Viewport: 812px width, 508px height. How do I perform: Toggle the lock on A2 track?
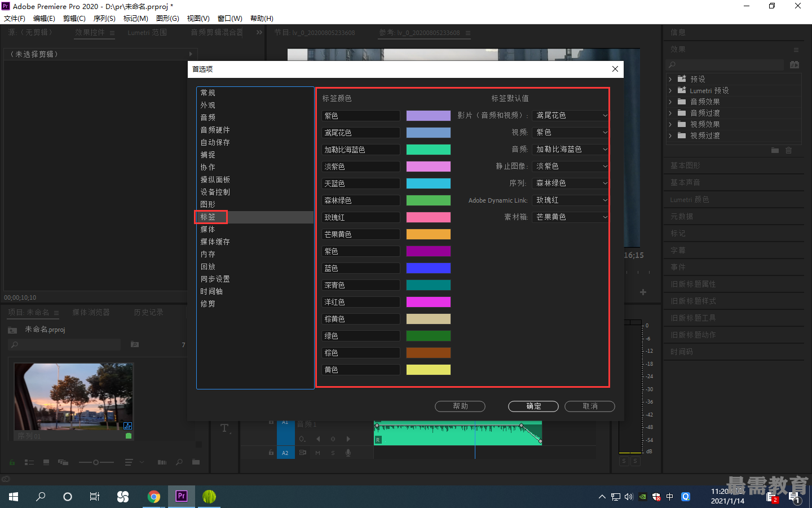271,453
